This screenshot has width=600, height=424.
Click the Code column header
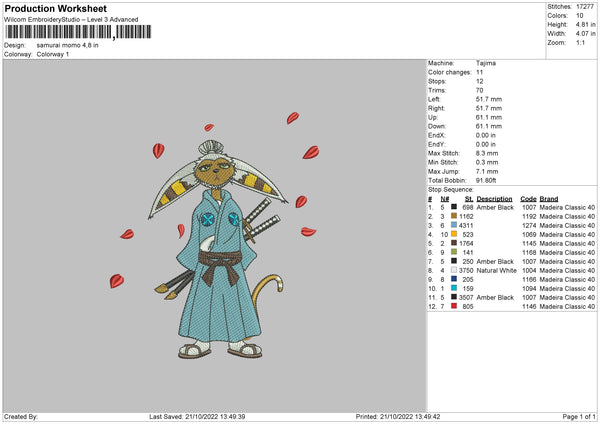528,199
